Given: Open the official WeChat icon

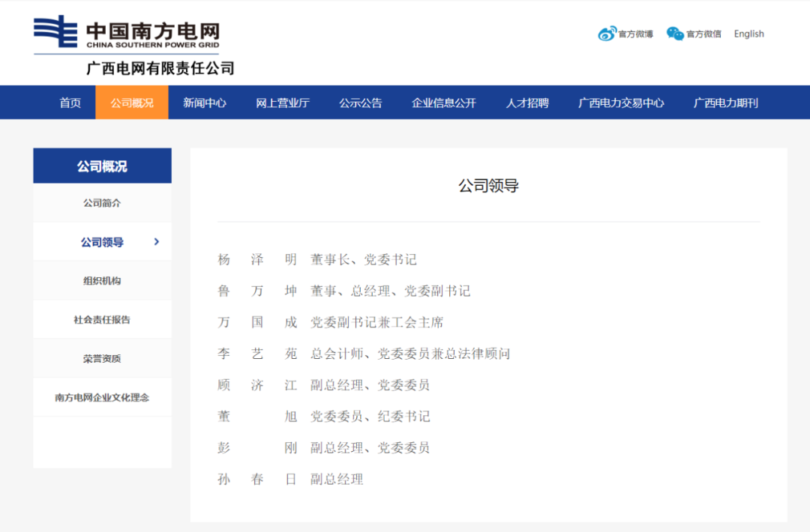Looking at the screenshot, I should click(x=675, y=34).
